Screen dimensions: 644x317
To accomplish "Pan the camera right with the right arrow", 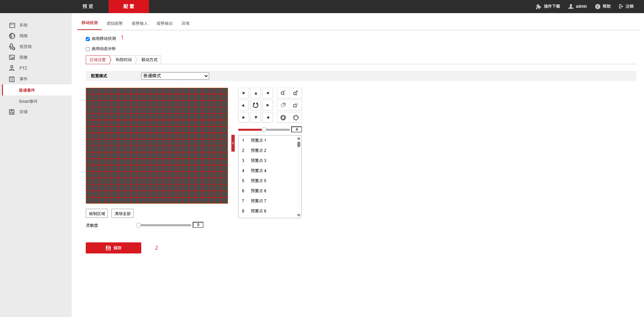I will [x=268, y=105].
